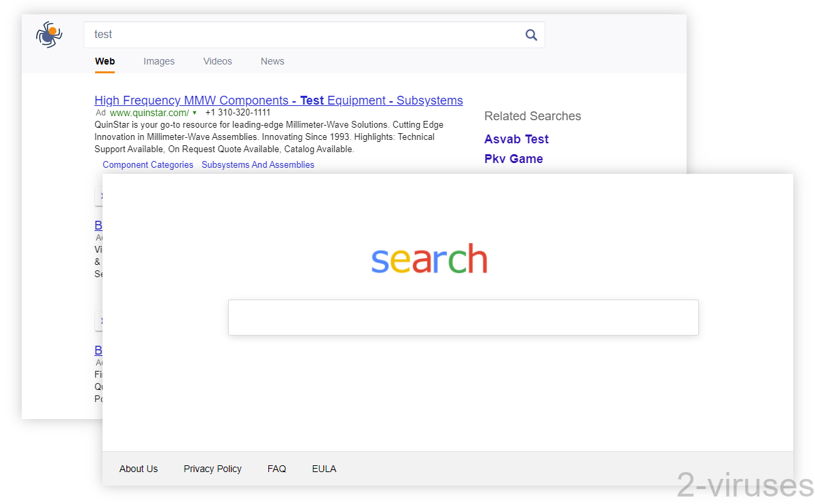Open the Pkv Game related search
The height and width of the screenshot is (504, 815).
(513, 158)
